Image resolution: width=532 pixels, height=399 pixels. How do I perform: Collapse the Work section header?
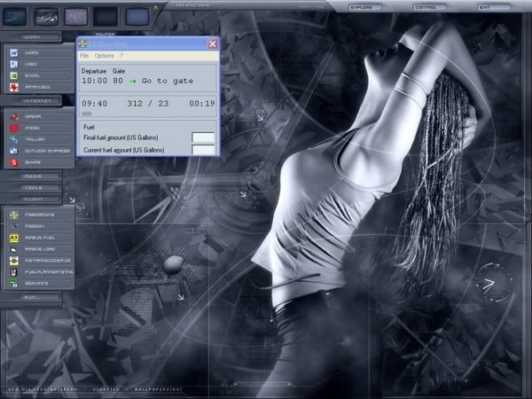[31, 37]
